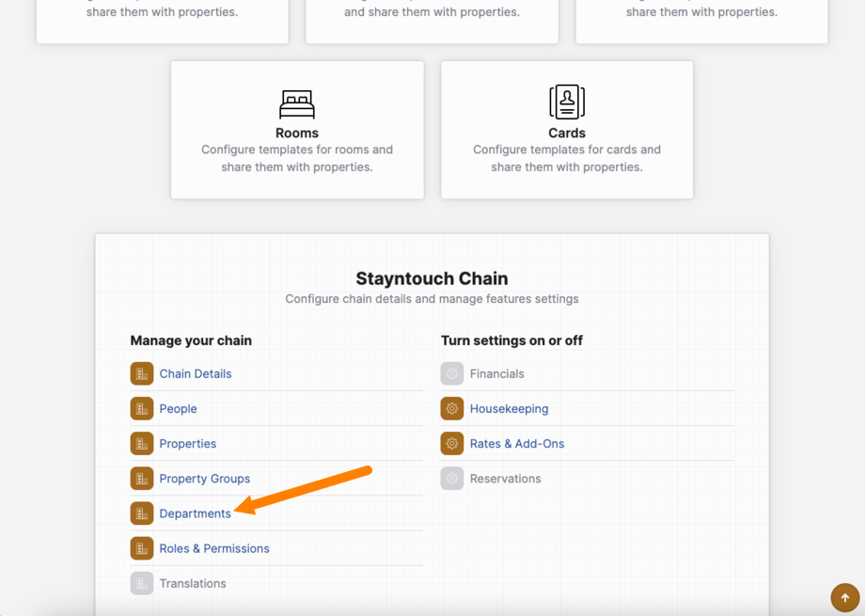
Task: Open the Chain Details link
Action: tap(196, 373)
